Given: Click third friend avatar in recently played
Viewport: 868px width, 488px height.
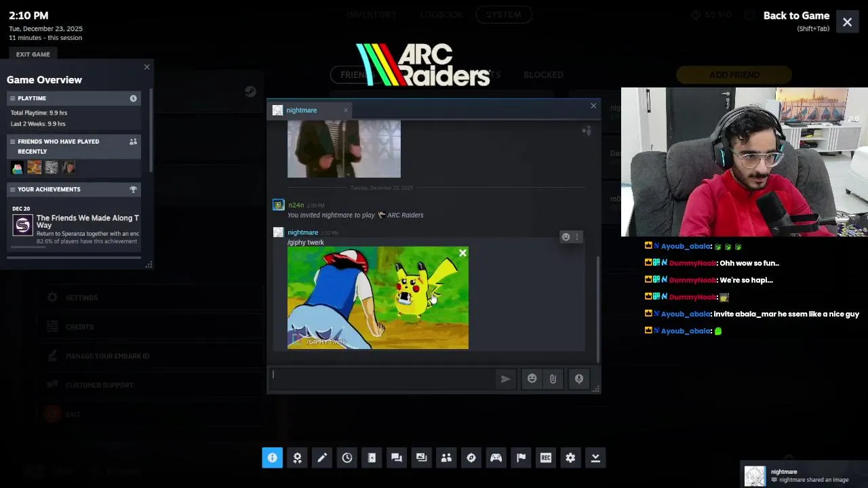Looking at the screenshot, I should pos(52,167).
